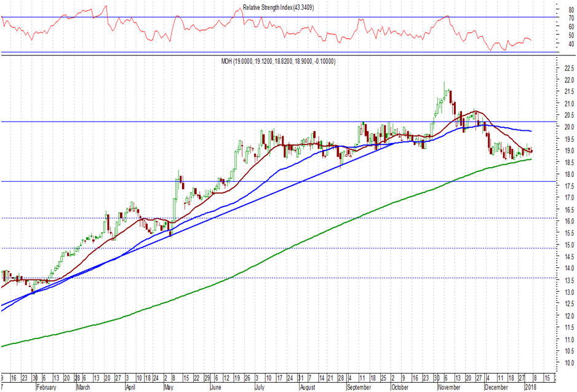The width and height of the screenshot is (577, 392).
Task: Click the 21.5 price axis label
Action: click(x=569, y=92)
